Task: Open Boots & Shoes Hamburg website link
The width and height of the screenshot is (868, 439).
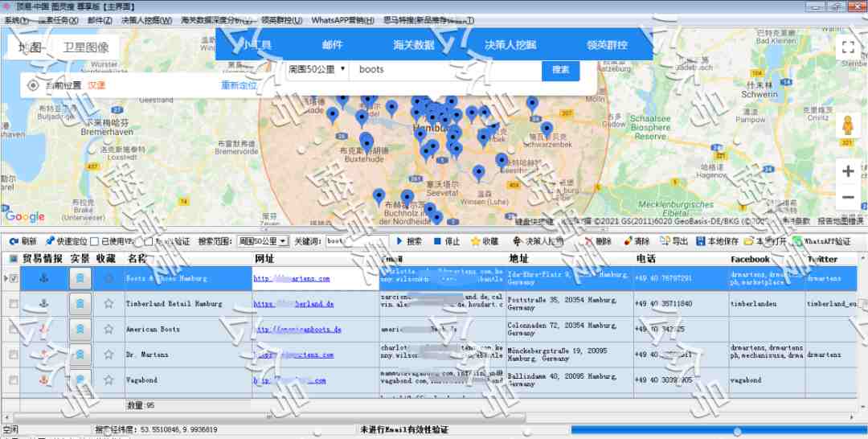Action: pyautogui.click(x=292, y=278)
